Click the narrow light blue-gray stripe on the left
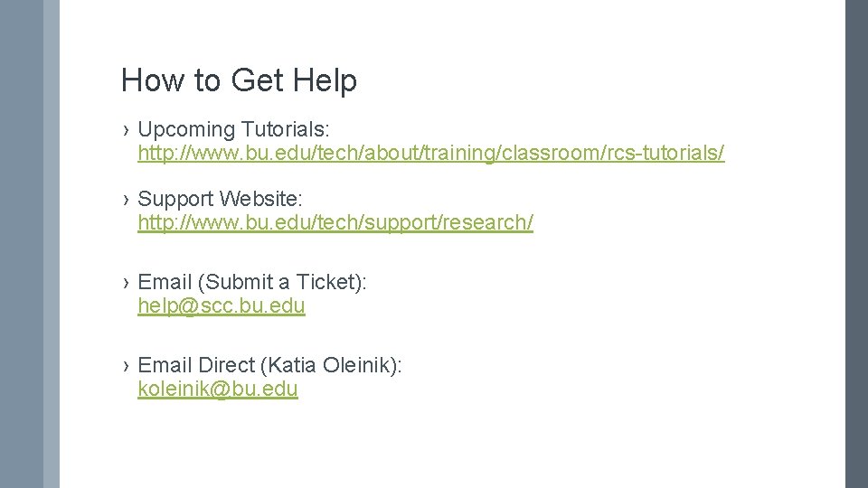The height and width of the screenshot is (488, 868). 52,244
